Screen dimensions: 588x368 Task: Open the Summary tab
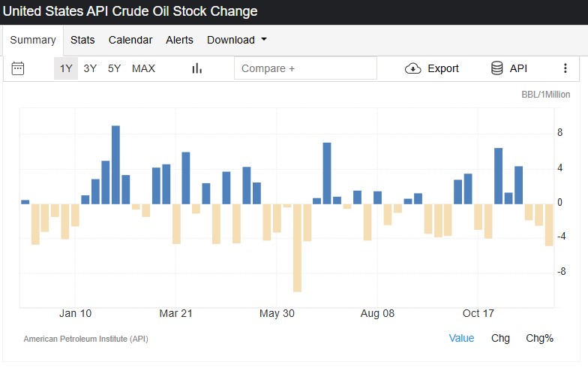[33, 40]
